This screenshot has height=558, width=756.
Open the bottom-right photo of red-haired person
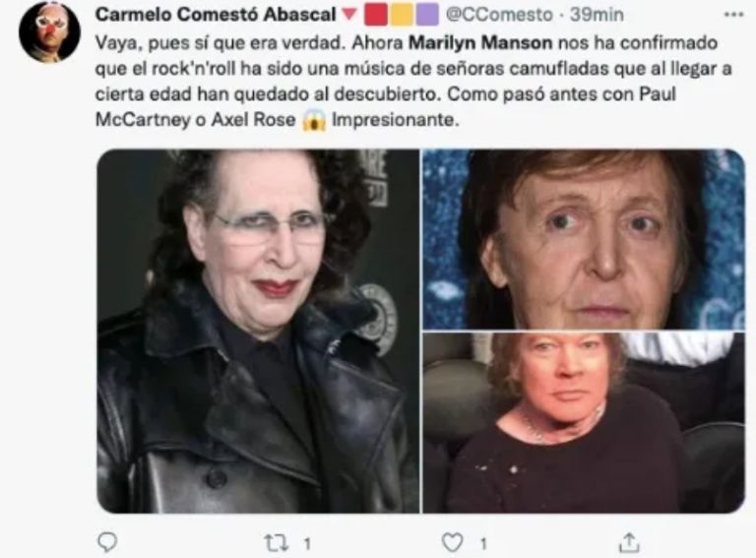tap(584, 422)
